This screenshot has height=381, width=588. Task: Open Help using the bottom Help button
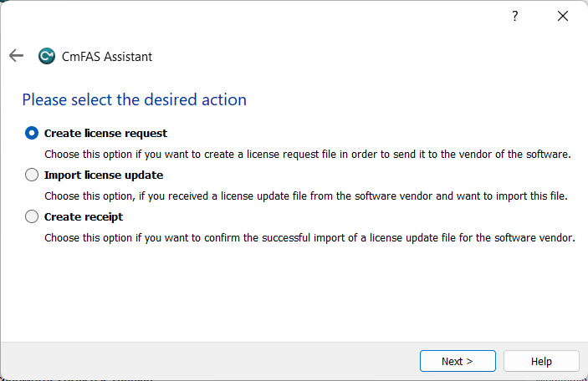(541, 361)
